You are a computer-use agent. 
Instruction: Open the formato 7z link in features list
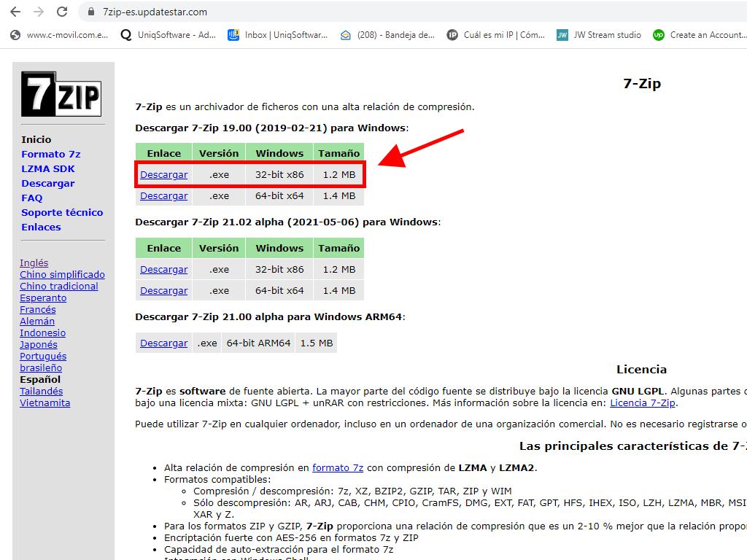coord(338,467)
